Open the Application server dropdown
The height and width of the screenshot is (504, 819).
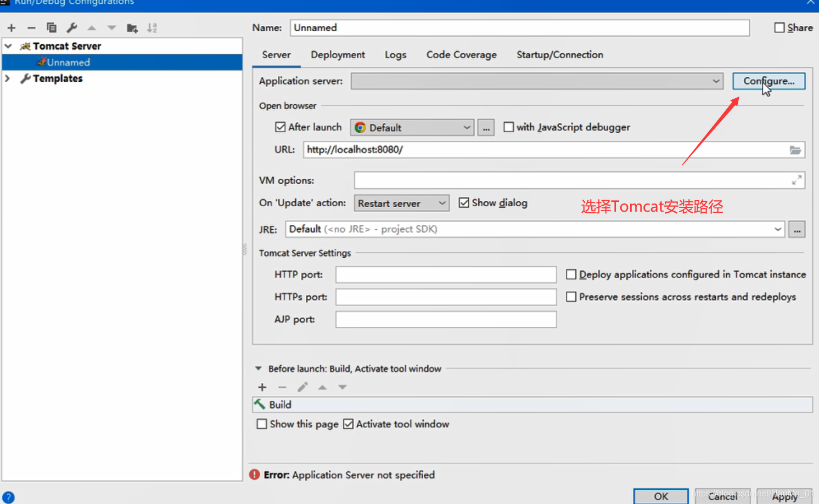tap(537, 81)
